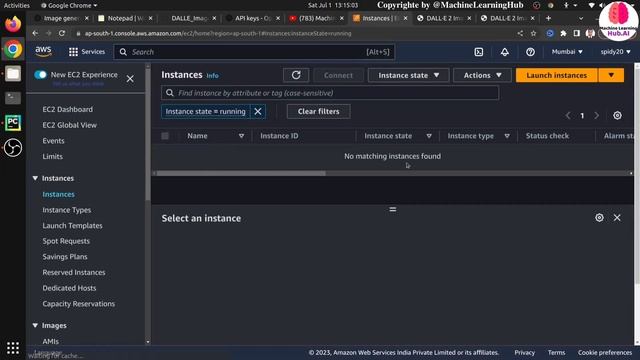This screenshot has height=360, width=640.
Task: Bookmark this page star icon
Action: pyautogui.click(x=533, y=33)
